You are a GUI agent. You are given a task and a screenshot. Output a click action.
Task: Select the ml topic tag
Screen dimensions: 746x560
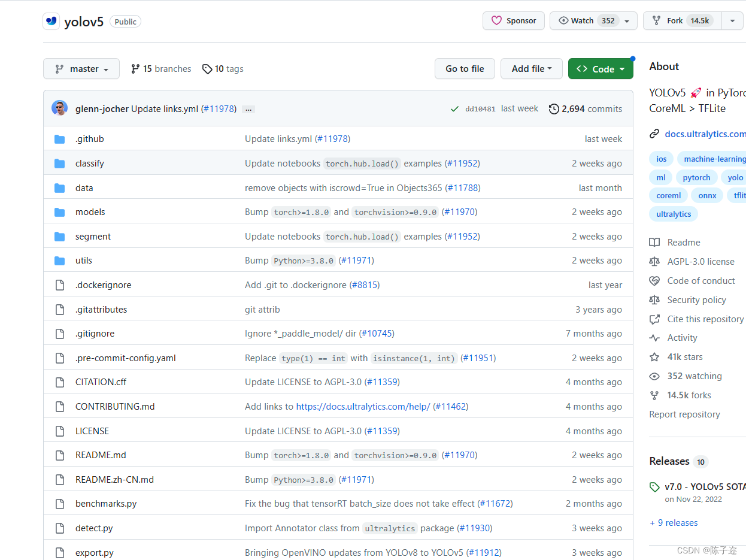pos(660,177)
